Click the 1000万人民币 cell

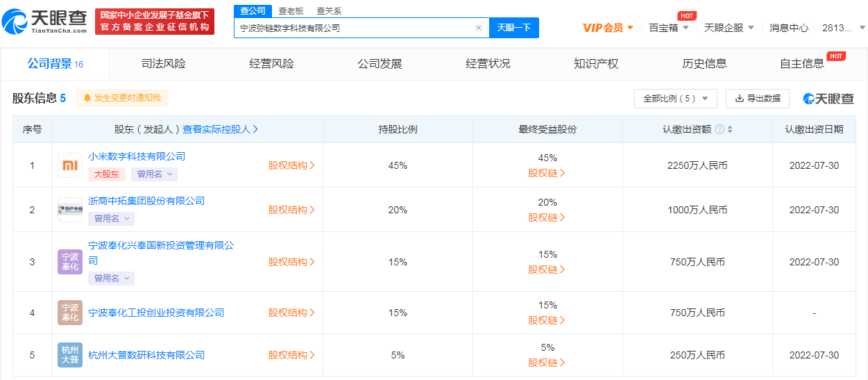pyautogui.click(x=697, y=210)
